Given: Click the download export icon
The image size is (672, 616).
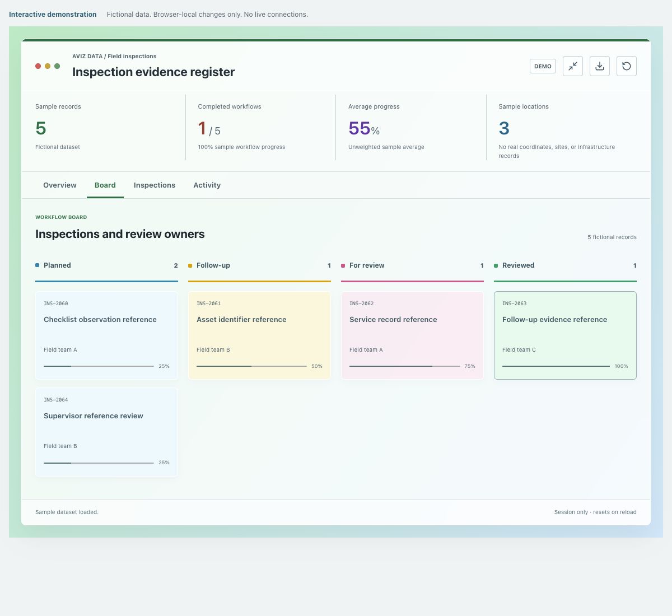Looking at the screenshot, I should coord(600,66).
